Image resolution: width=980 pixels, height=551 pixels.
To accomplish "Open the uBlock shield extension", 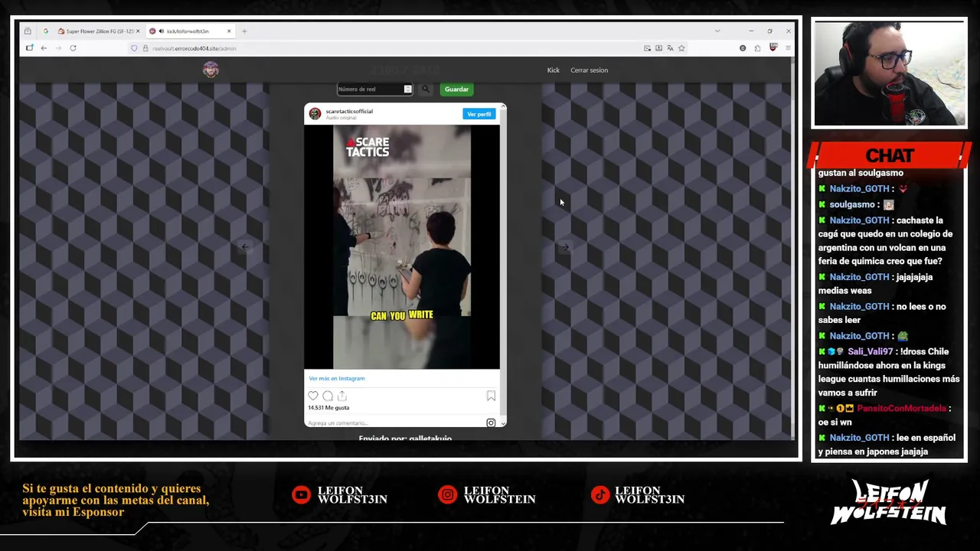I will (773, 47).
